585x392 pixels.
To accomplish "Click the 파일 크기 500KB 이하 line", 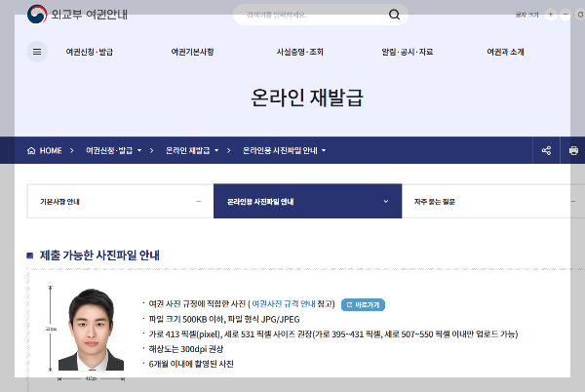I will pyautogui.click(x=224, y=319).
